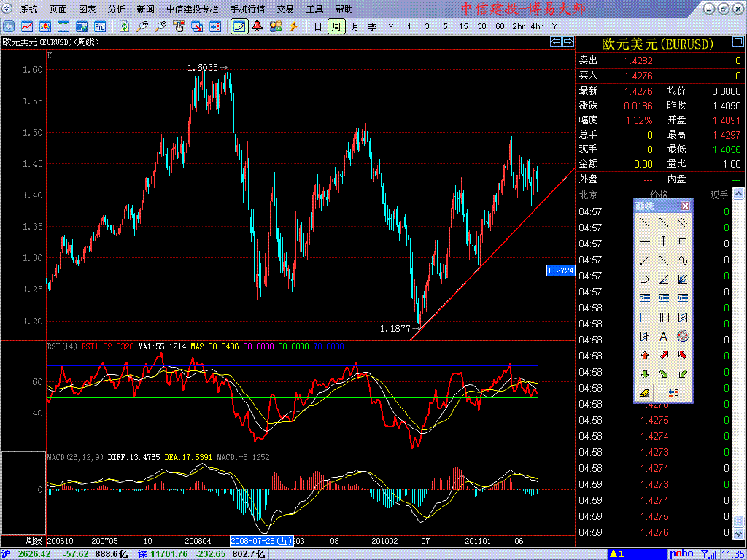Place a red up-right arrow marker
The image size is (747, 560).
pyautogui.click(x=663, y=356)
